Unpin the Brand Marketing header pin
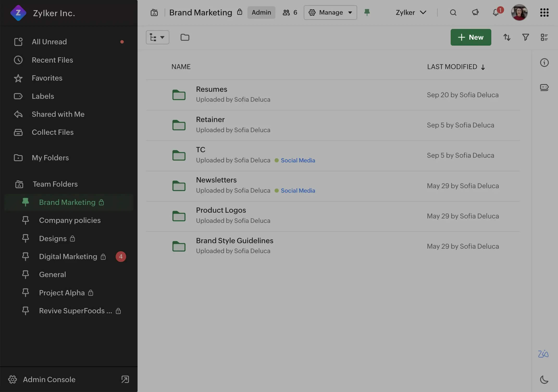This screenshot has height=392, width=558. [x=367, y=12]
